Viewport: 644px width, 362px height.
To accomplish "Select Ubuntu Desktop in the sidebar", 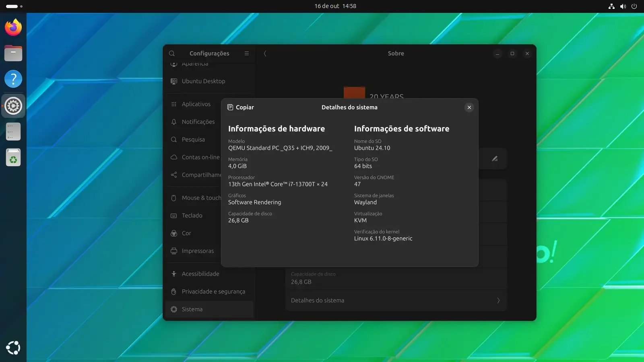I will [209, 81].
